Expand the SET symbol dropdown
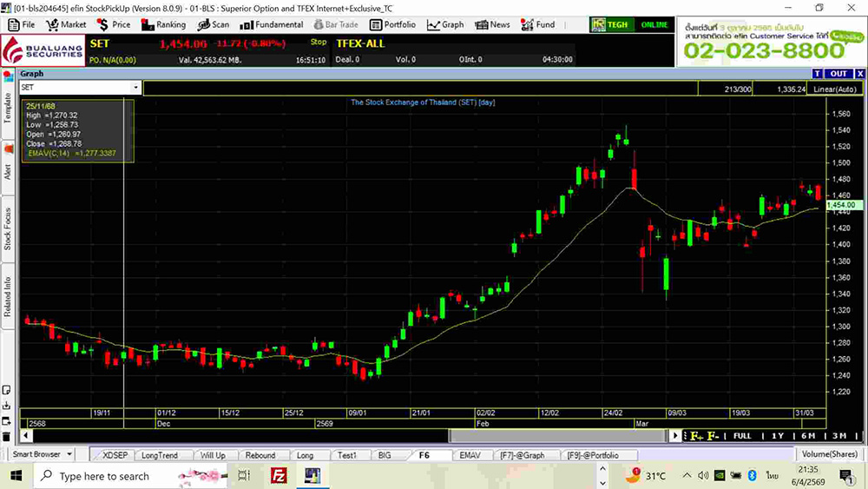This screenshot has width=868, height=489. [x=135, y=88]
